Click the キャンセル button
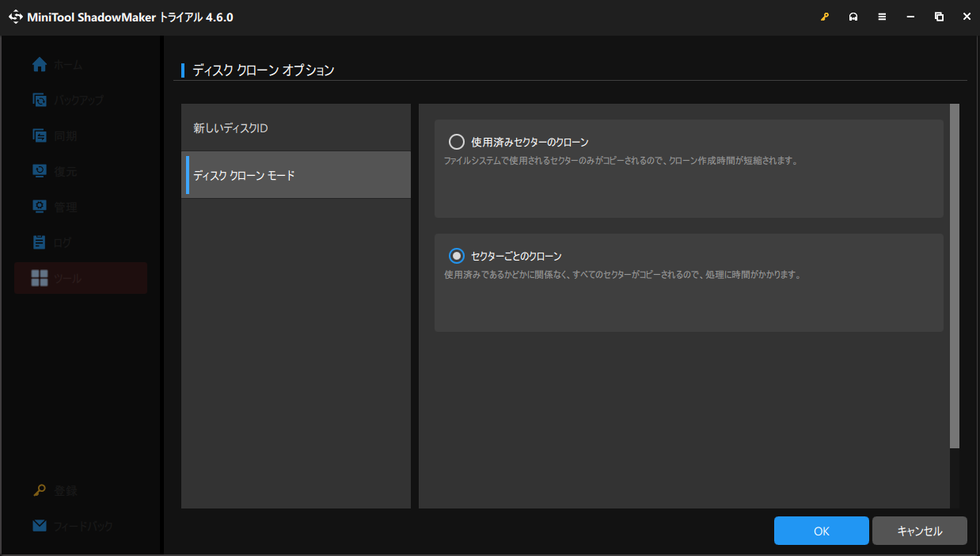This screenshot has width=980, height=556. 920,531
